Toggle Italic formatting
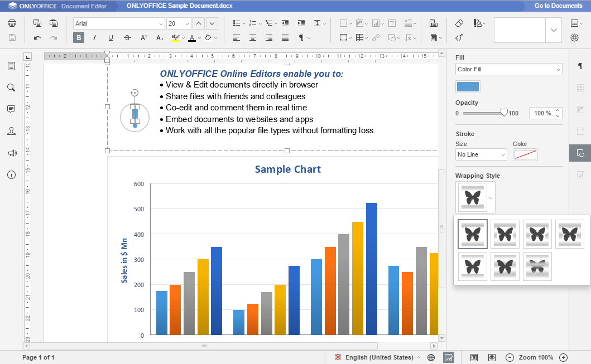This screenshot has height=364, width=591. pyautogui.click(x=94, y=38)
